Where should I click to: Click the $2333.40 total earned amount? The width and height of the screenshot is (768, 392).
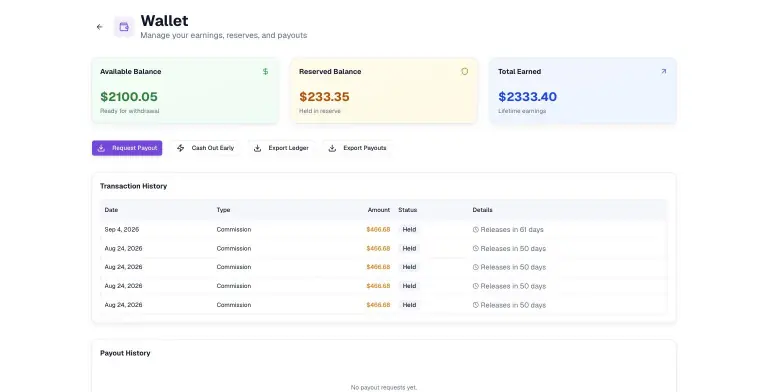[x=528, y=97]
